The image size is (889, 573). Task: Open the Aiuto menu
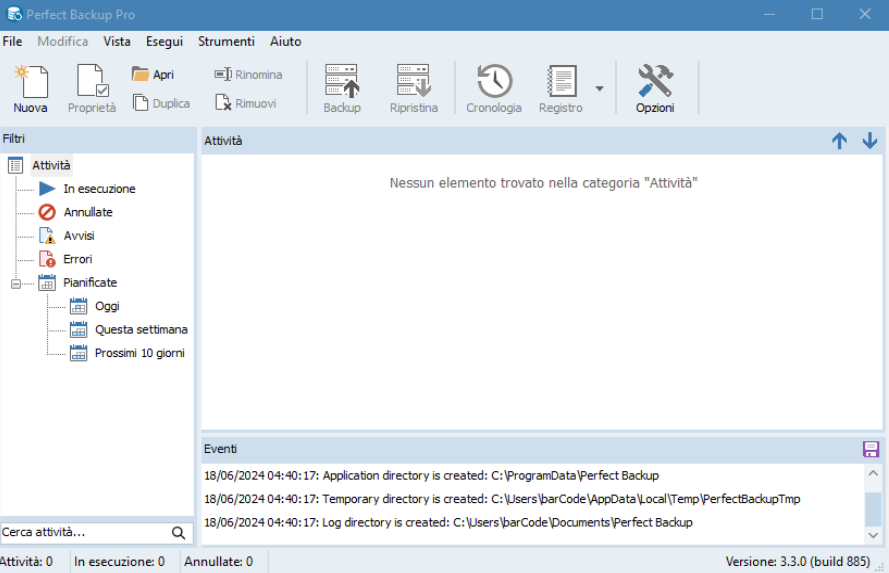(x=285, y=41)
